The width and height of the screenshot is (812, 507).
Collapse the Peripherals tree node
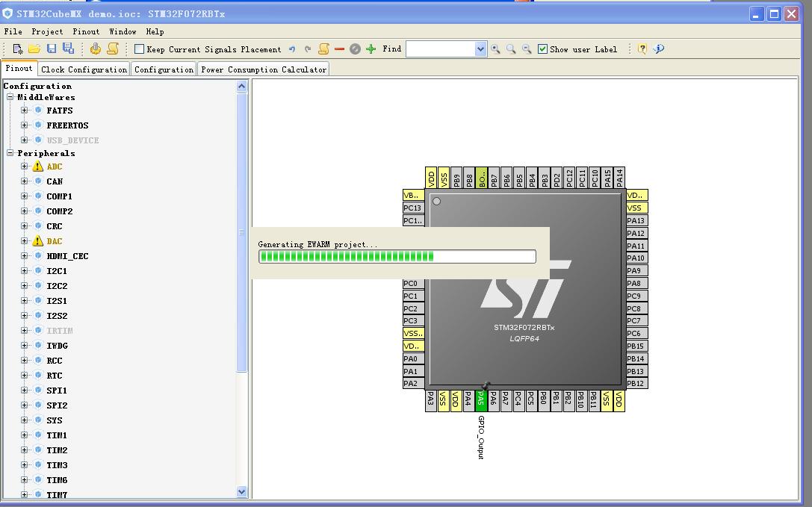[10, 153]
